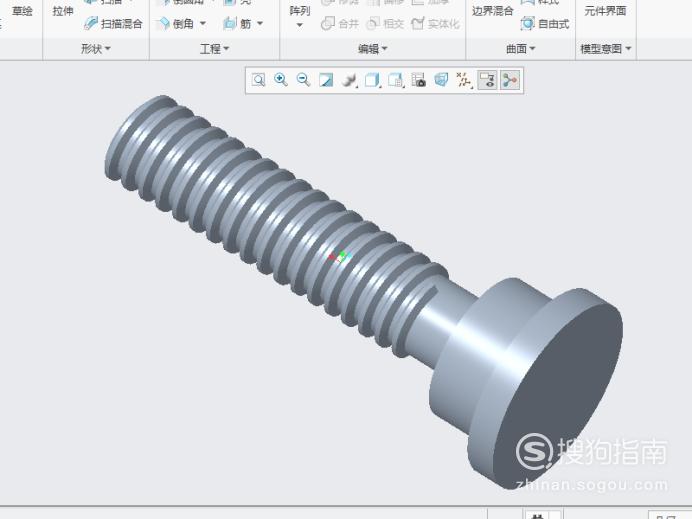Open the View Manager icon
The height and width of the screenshot is (519, 692).
tap(418, 80)
